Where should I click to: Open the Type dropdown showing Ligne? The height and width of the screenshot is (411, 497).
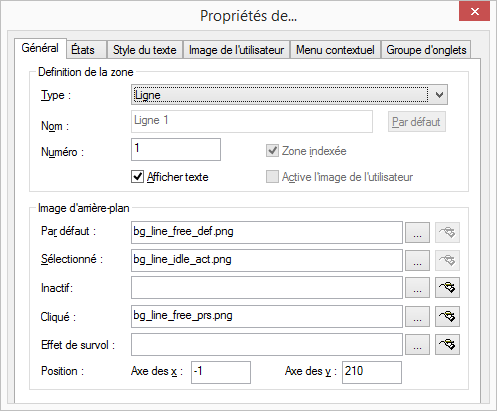(x=289, y=95)
